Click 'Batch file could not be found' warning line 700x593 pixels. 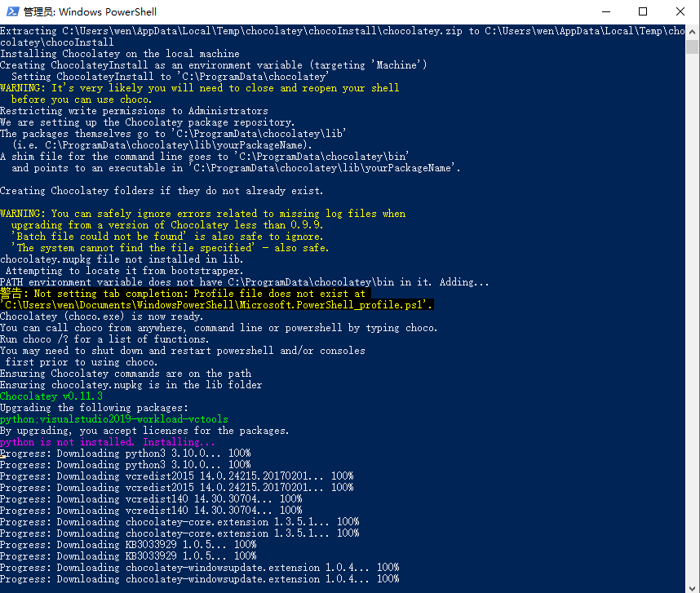pyautogui.click(x=167, y=237)
